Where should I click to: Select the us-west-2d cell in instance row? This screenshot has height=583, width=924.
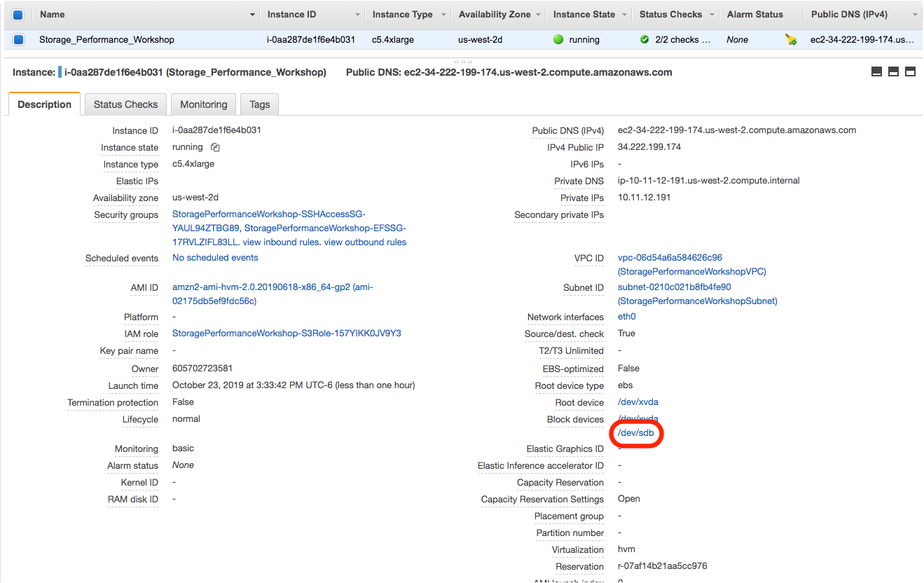(x=481, y=40)
